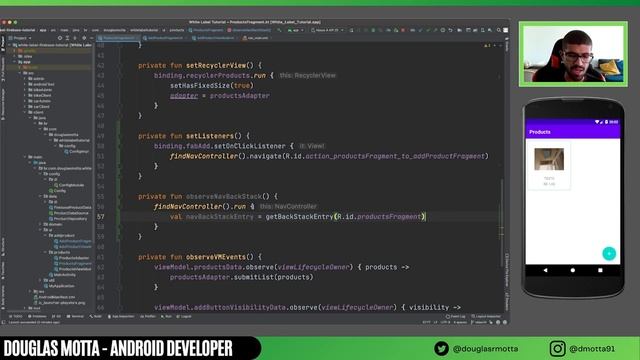The image size is (640, 360).
Task: Tap the Back button on the emulator
Action: coord(546,270)
